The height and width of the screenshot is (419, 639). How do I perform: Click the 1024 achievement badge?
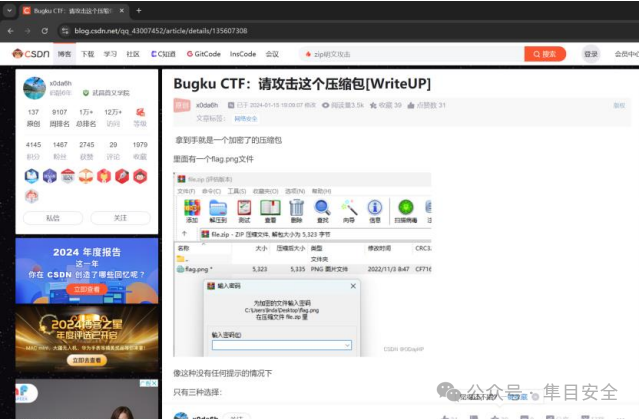pos(68,176)
